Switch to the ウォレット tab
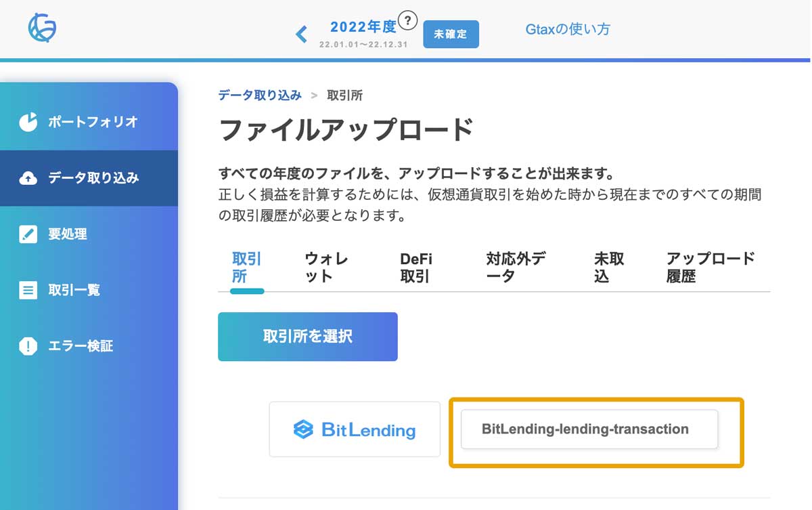 point(323,267)
